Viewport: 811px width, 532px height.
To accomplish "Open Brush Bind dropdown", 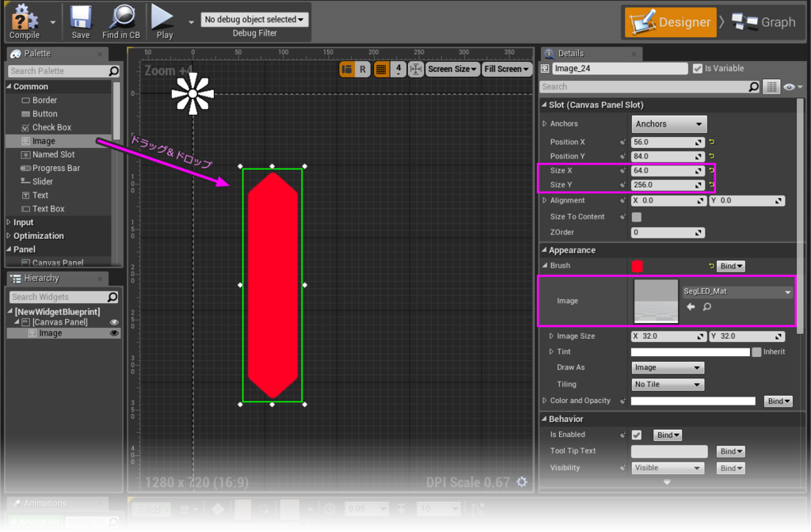I will coord(731,266).
